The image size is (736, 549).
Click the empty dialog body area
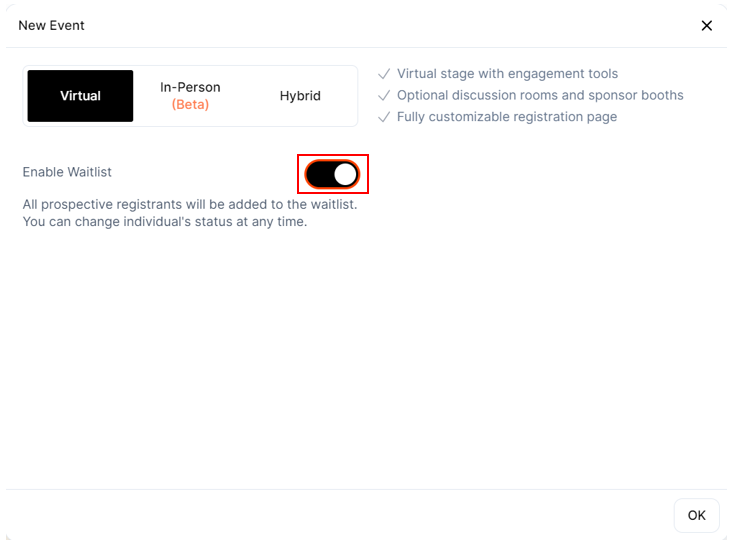pyautogui.click(x=368, y=360)
